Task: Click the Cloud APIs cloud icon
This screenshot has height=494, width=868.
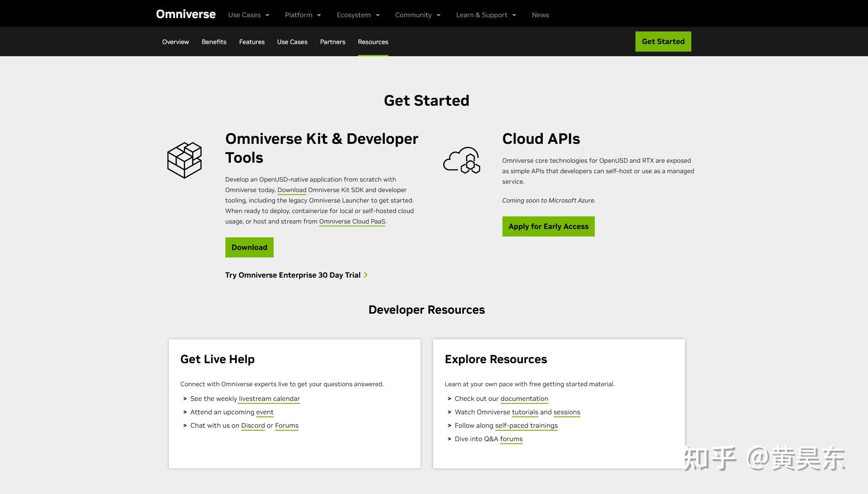Action: click(x=461, y=160)
